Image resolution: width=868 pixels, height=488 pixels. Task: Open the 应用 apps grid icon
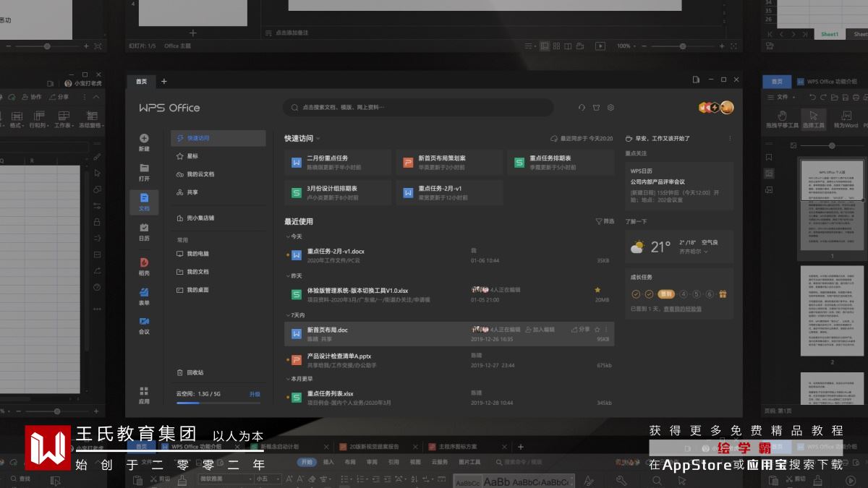(x=144, y=390)
